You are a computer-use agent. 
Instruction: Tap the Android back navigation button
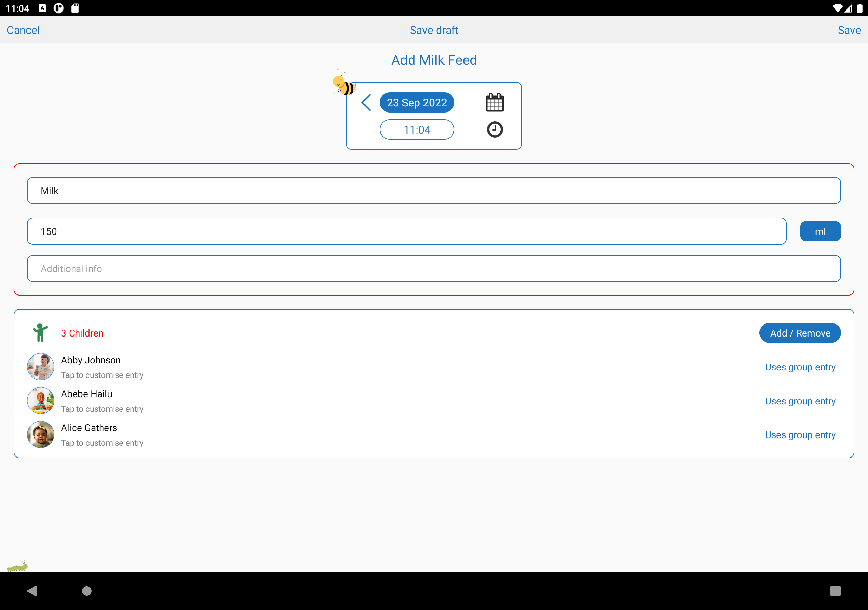pos(33,591)
